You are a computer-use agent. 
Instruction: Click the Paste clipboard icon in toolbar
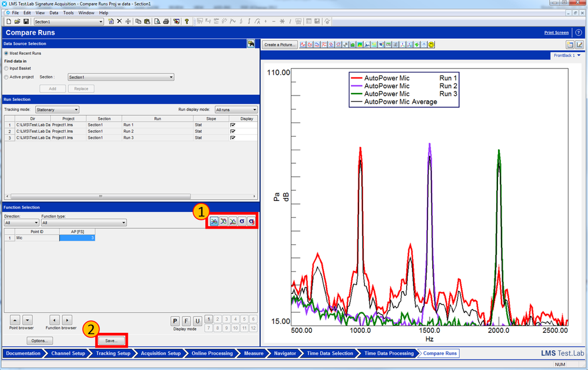pos(147,21)
